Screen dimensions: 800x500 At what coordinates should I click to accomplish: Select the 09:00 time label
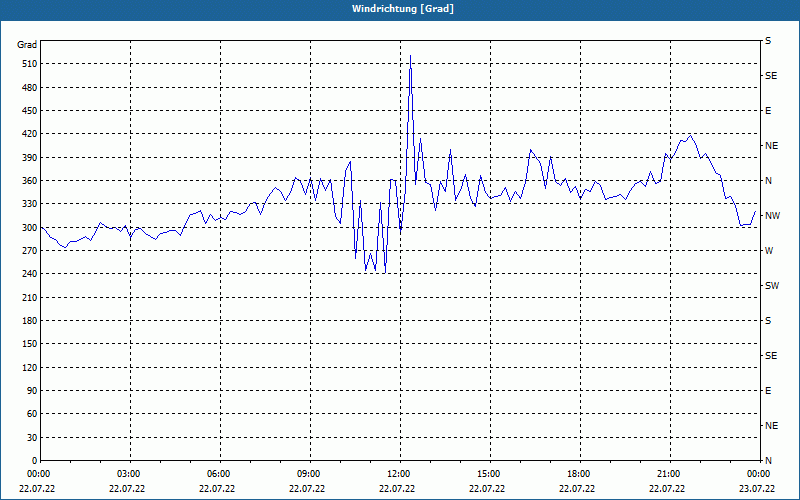pos(308,474)
